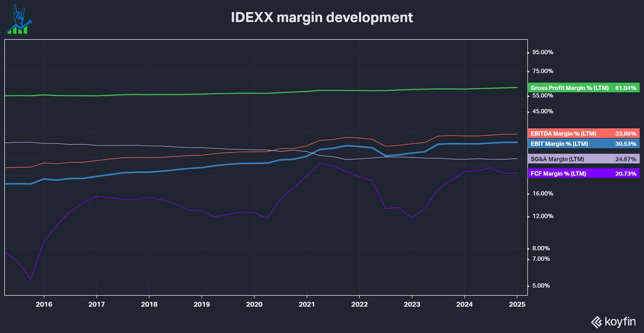This screenshot has height=333, width=644.
Task: Click the 5.00% y-axis label
Action: [x=541, y=286]
